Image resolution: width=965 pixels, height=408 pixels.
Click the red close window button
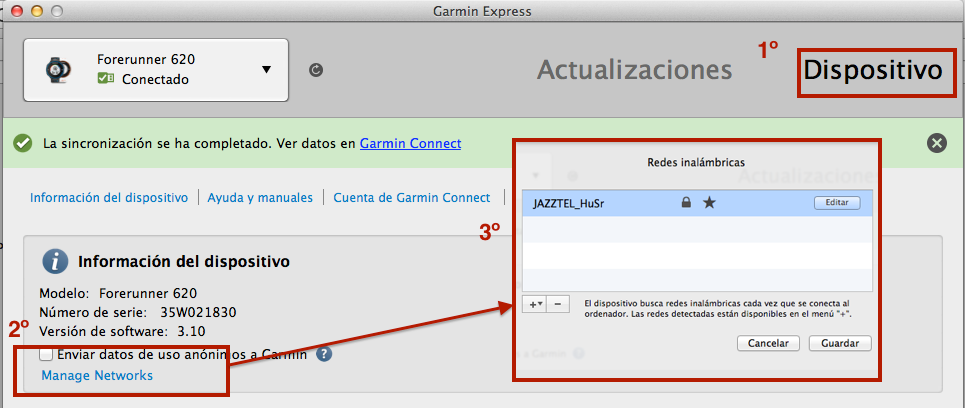point(17,10)
